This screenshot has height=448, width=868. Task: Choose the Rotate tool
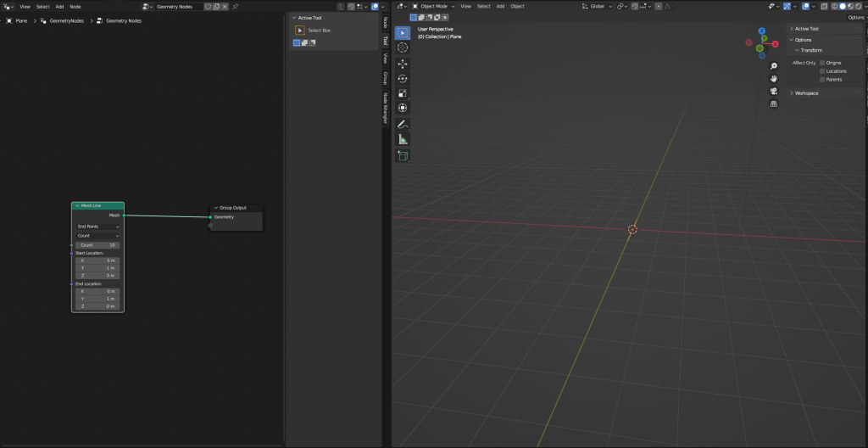403,78
